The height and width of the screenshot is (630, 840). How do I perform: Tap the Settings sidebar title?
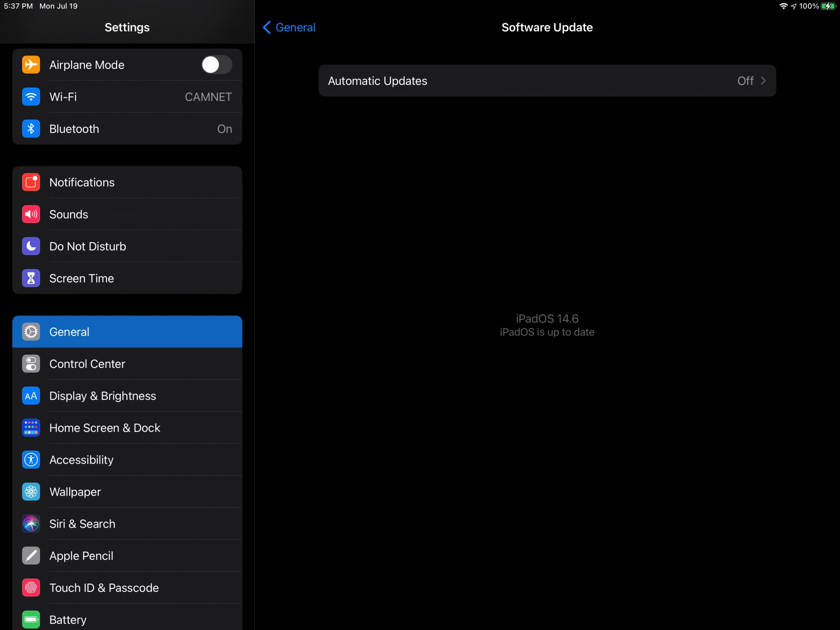point(127,27)
